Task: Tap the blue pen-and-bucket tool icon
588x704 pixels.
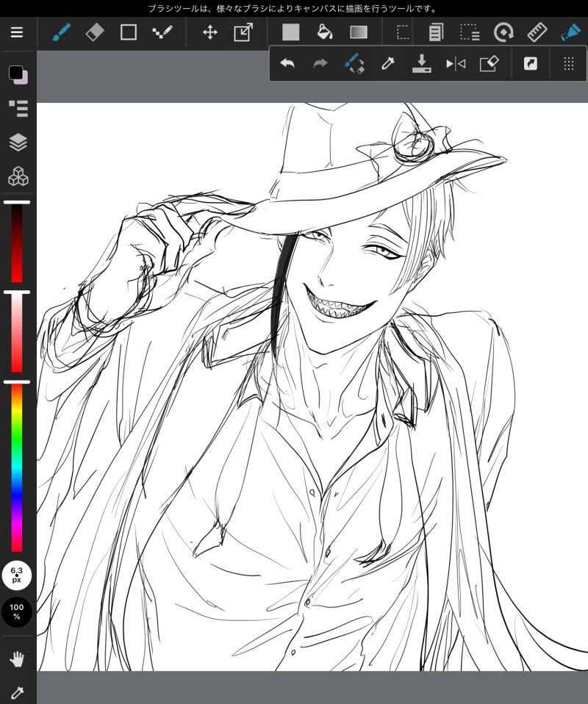Action: coord(570,32)
